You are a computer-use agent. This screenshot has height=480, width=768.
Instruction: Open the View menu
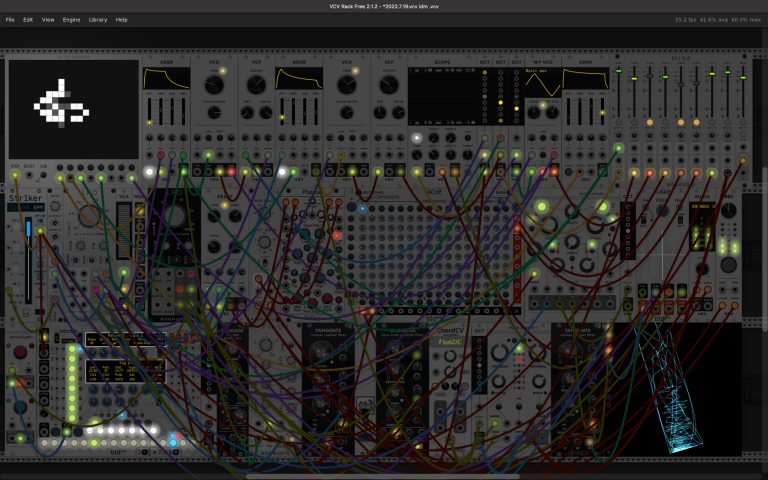coord(48,20)
